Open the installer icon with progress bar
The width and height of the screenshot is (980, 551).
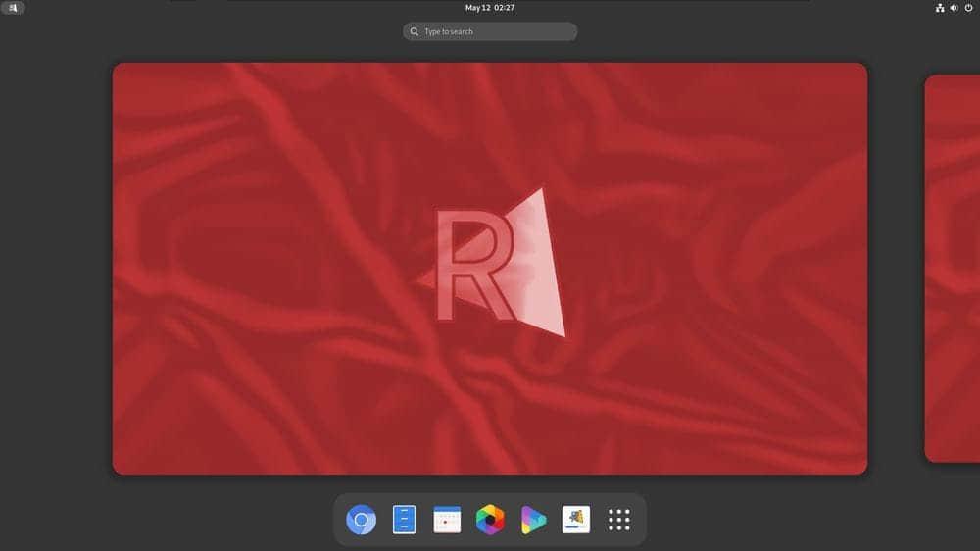pos(576,519)
